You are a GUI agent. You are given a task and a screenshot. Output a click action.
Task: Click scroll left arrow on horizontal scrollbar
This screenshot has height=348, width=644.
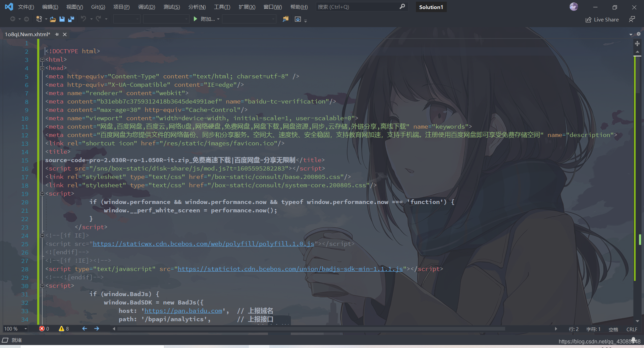(114, 329)
